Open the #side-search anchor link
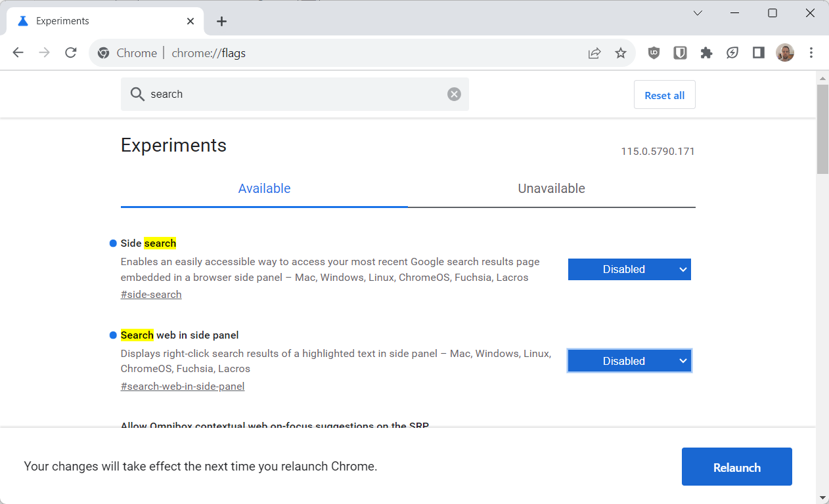 click(151, 295)
